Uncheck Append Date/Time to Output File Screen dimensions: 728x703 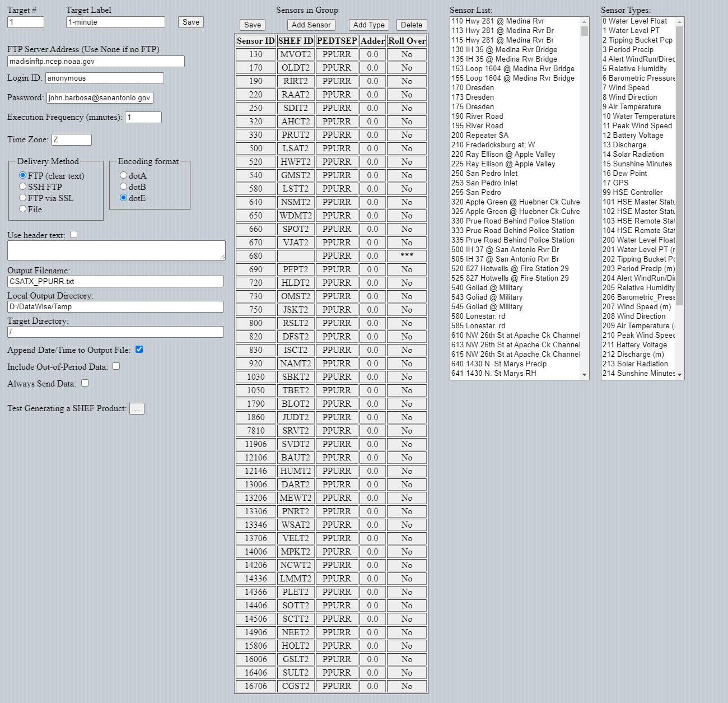(x=139, y=350)
